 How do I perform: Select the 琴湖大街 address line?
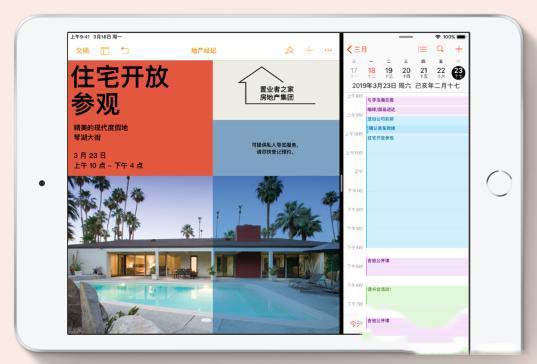pos(87,138)
